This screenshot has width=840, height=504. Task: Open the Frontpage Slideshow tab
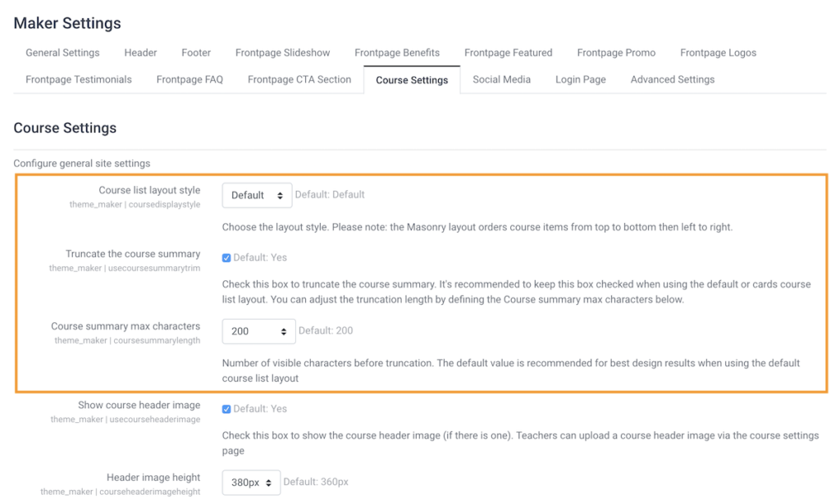(x=282, y=52)
